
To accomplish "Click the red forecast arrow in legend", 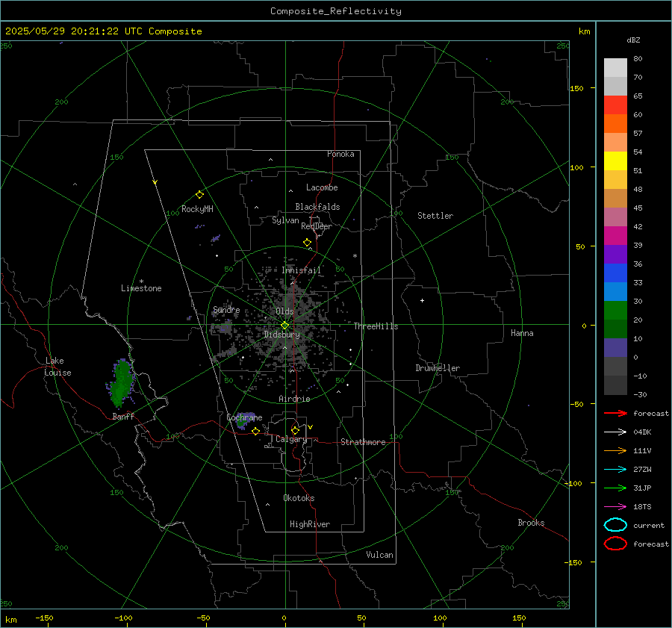I will 615,413.
